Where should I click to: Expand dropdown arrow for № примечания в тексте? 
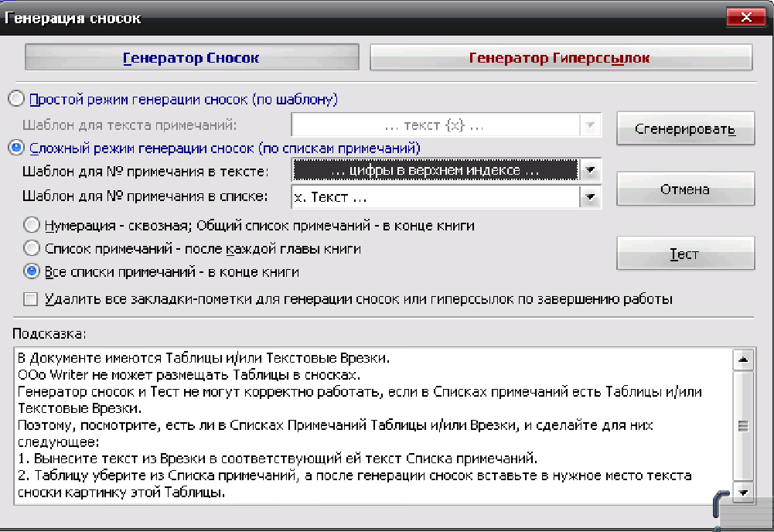coord(590,170)
